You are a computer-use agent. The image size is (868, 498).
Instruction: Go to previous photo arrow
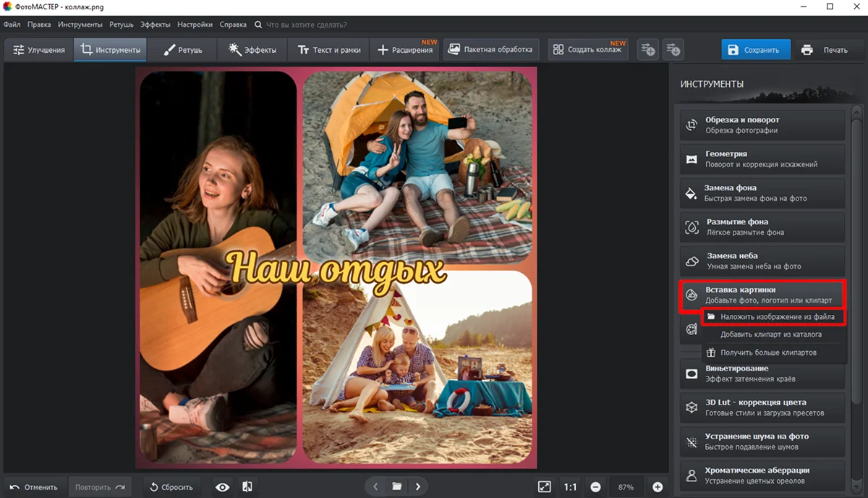375,487
